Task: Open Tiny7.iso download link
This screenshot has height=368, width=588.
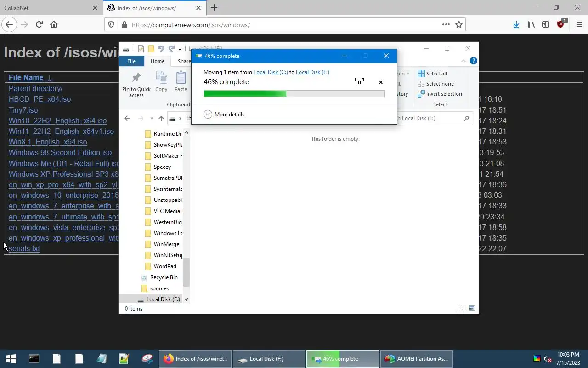Action: point(23,110)
